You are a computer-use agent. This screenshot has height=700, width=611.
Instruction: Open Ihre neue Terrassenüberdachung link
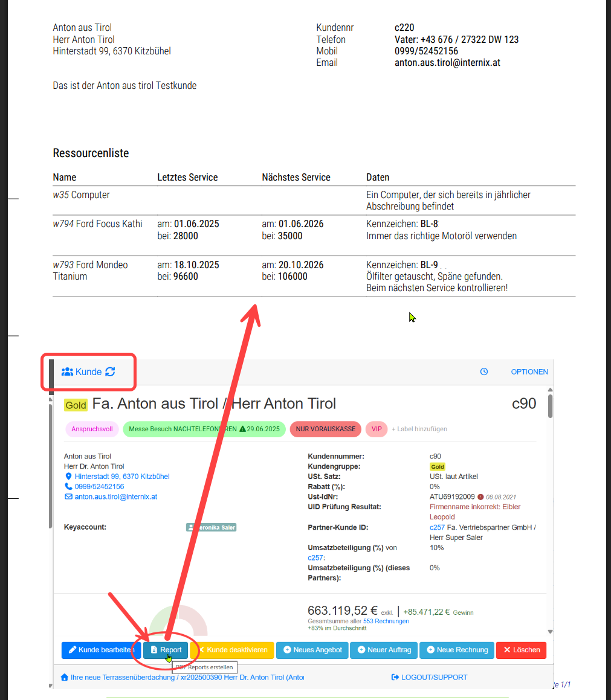[x=187, y=677]
